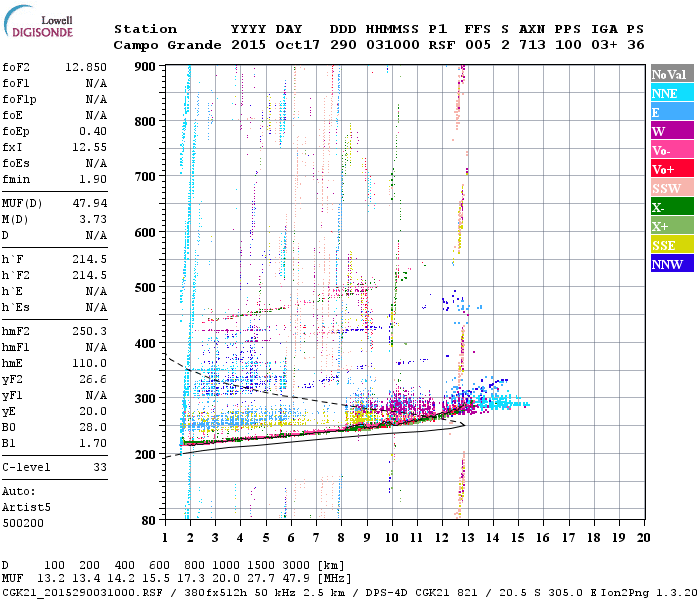Screen dimensions: 700x600
Task: Click the hmF2 value 250.3
Action: click(x=89, y=331)
